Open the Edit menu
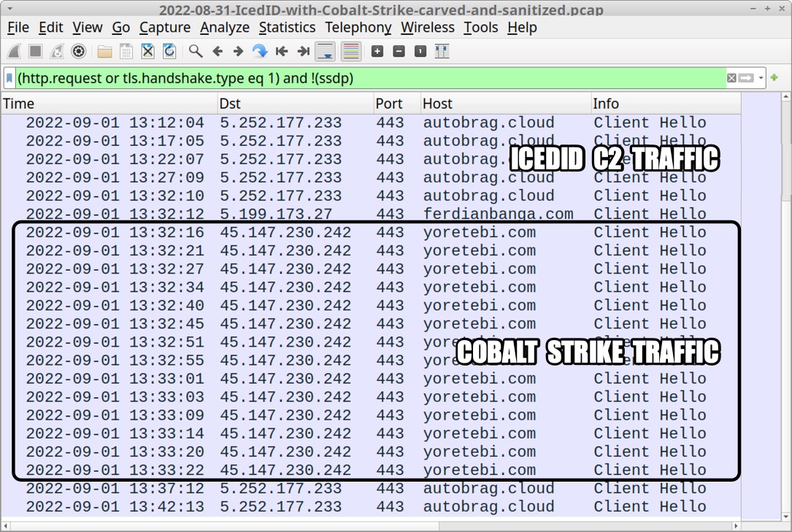This screenshot has width=792, height=532. tap(50, 28)
